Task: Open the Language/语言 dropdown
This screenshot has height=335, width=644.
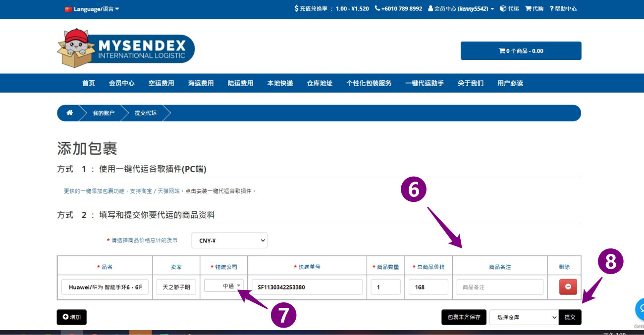Action: [92, 9]
